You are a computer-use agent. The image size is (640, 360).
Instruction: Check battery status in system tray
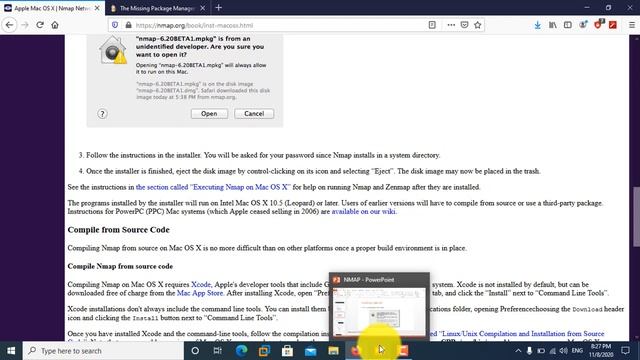pyautogui.click(x=541, y=351)
